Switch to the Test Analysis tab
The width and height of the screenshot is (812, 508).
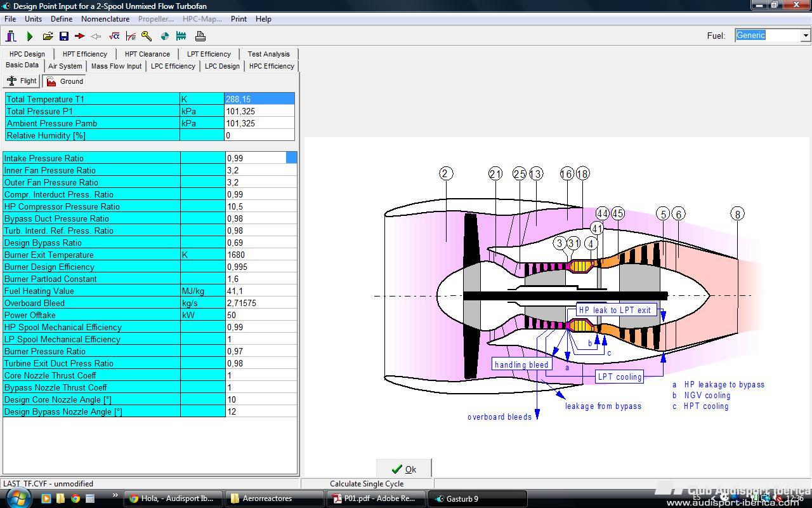[x=268, y=54]
